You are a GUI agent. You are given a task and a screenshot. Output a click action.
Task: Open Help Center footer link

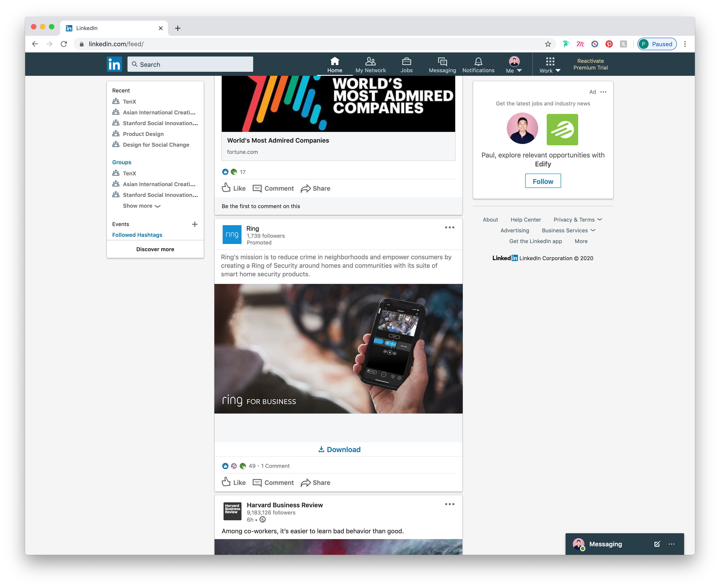pyautogui.click(x=526, y=220)
